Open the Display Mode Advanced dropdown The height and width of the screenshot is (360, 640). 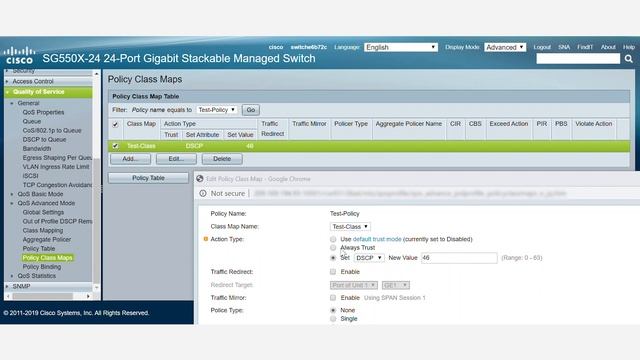[505, 47]
